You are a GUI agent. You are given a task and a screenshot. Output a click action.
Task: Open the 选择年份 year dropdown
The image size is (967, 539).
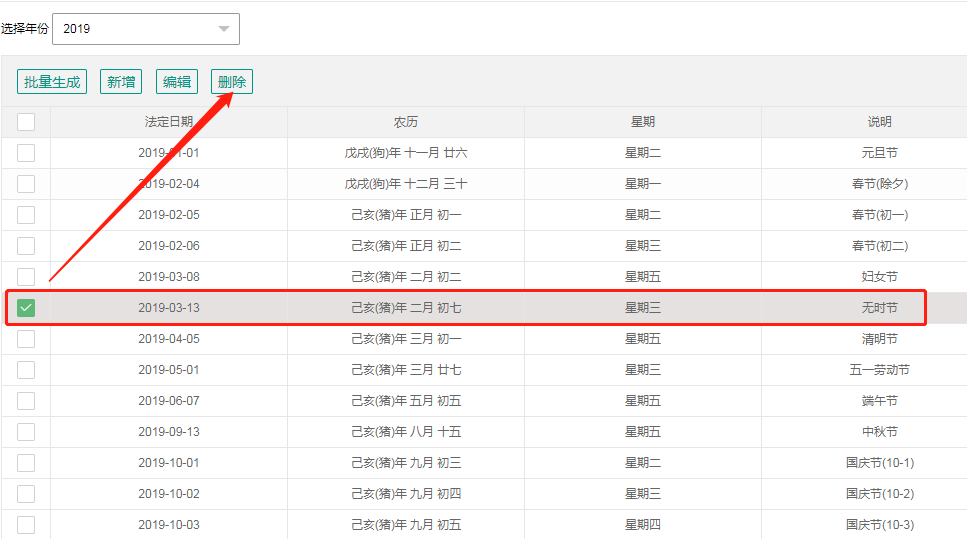pyautogui.click(x=146, y=29)
